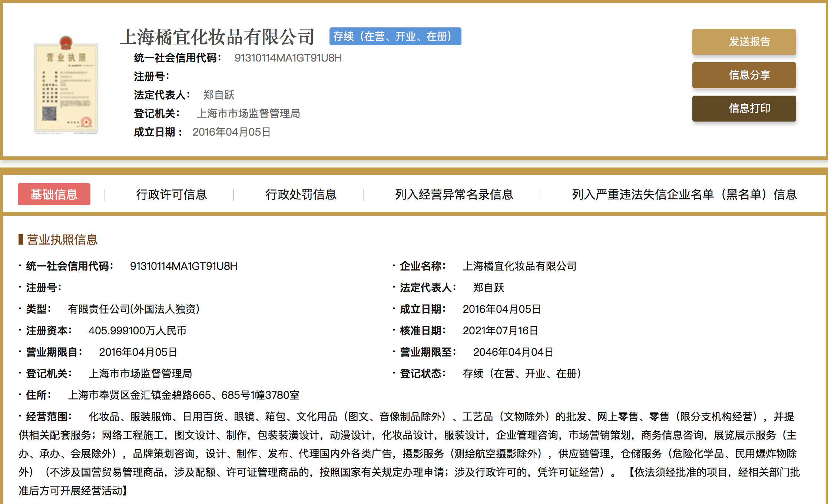Click the 经营范围 description paragraph
The height and width of the screenshot is (504, 828).
tap(408, 454)
